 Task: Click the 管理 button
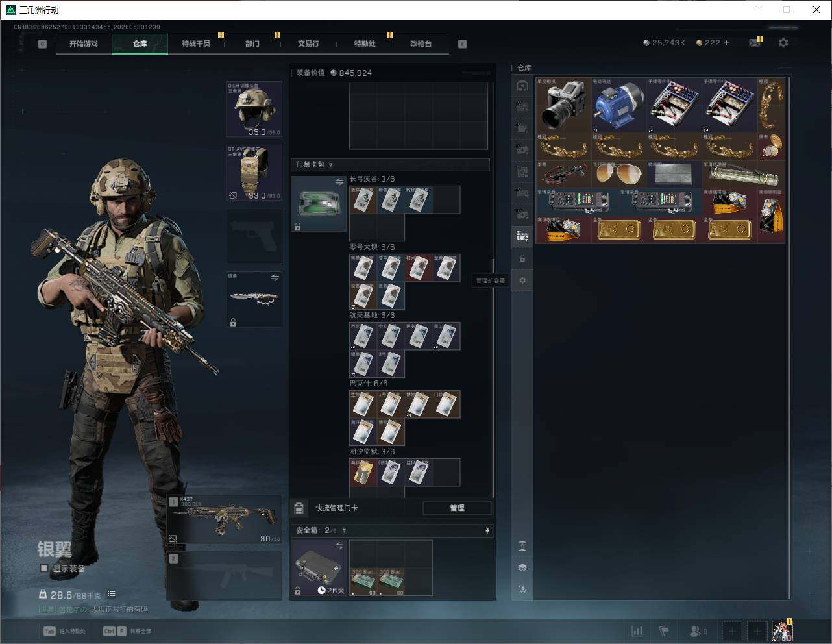[457, 508]
